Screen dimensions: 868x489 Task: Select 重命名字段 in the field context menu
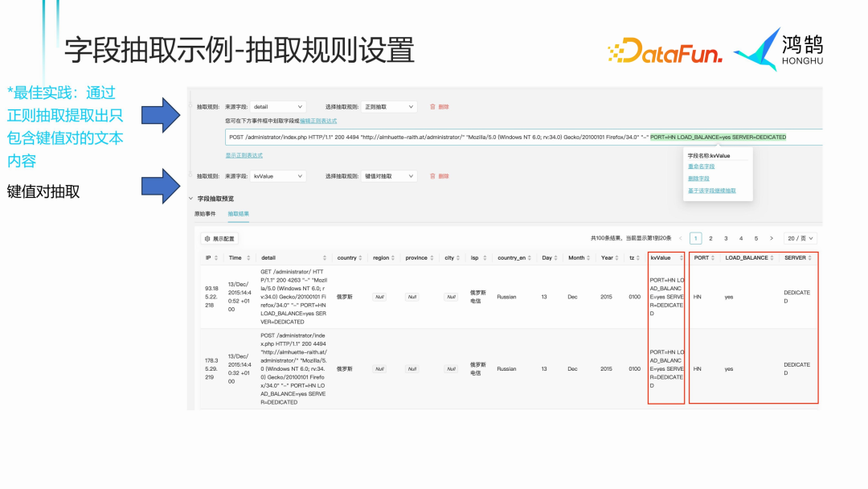[702, 168]
